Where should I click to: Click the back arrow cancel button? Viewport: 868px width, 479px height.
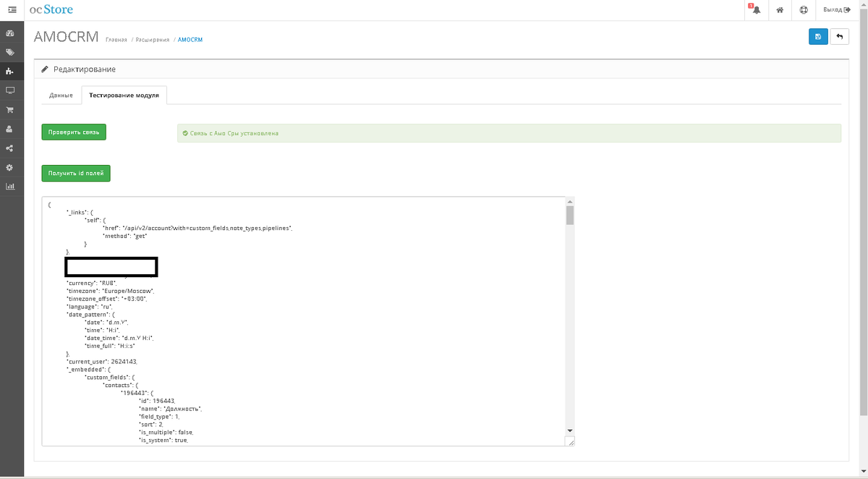(x=840, y=37)
